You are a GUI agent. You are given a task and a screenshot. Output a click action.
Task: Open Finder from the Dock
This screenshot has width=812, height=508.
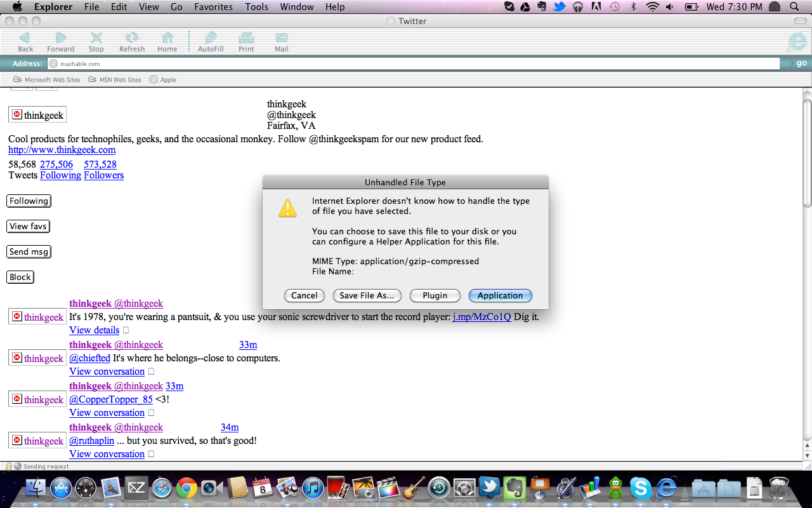(x=36, y=488)
